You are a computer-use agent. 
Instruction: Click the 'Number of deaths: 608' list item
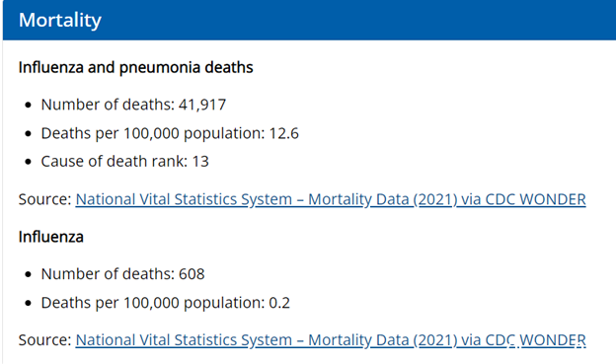(122, 274)
